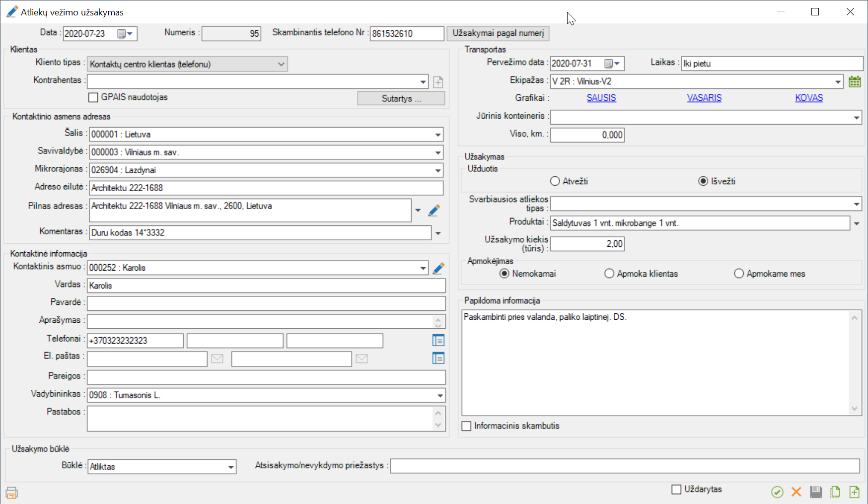Open the green calendar icon beside Ekipažas

855,81
